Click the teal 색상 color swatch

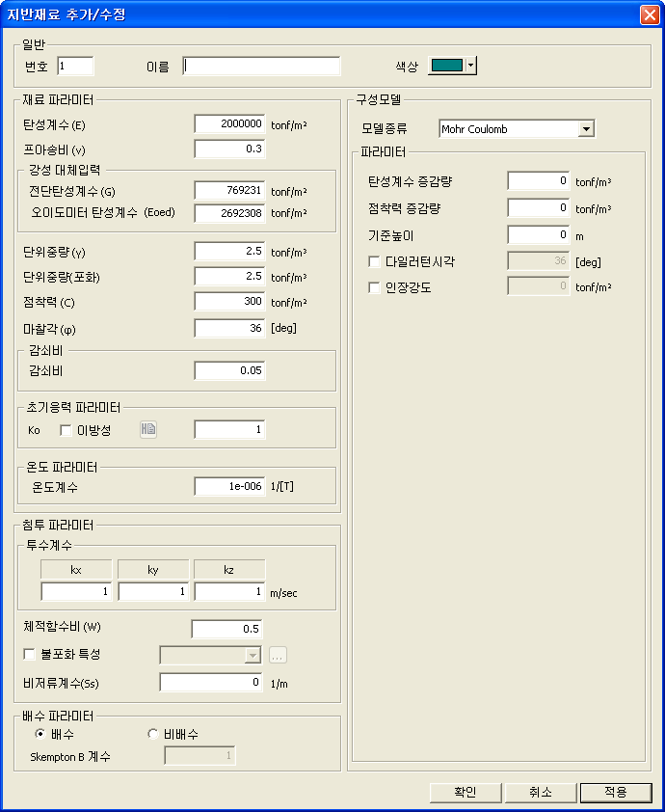[x=446, y=66]
